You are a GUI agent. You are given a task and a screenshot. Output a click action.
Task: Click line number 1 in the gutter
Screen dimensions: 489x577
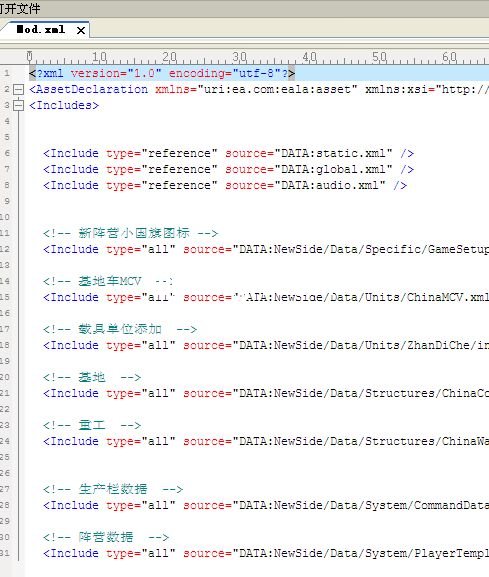coord(7,73)
